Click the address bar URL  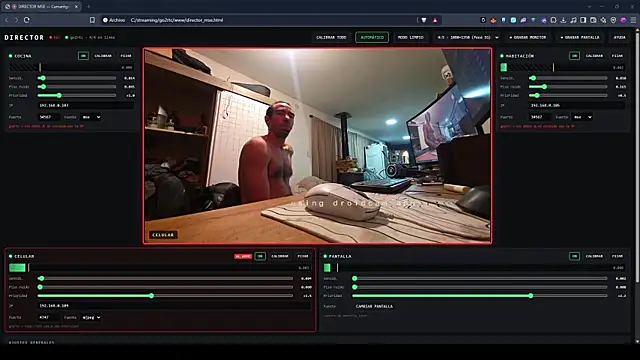pos(177,20)
